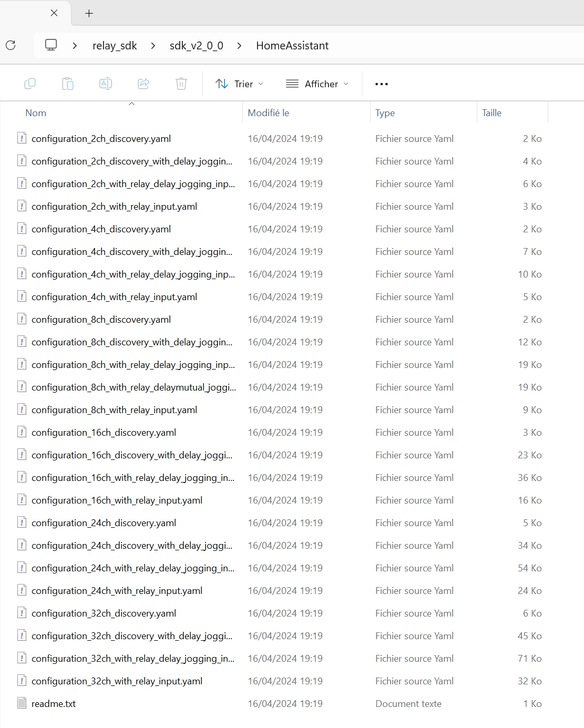Open a new tab with plus button
The image size is (584, 728).
[89, 14]
